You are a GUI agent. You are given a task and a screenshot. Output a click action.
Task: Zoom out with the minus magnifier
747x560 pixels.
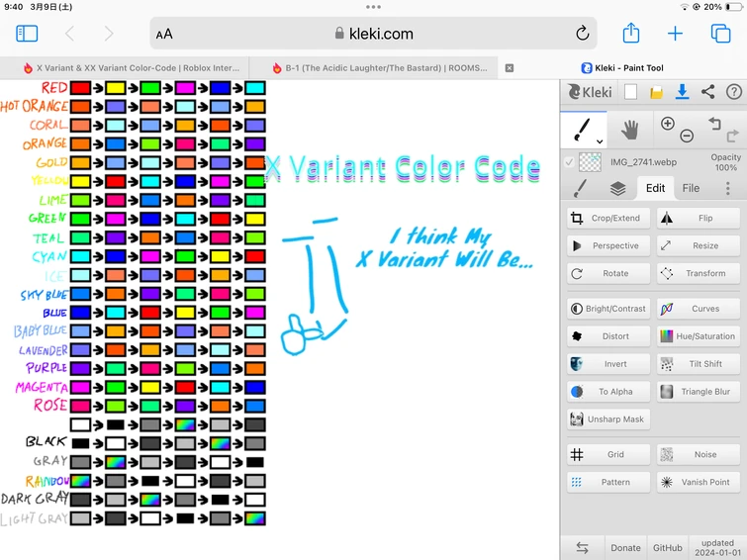pos(687,136)
